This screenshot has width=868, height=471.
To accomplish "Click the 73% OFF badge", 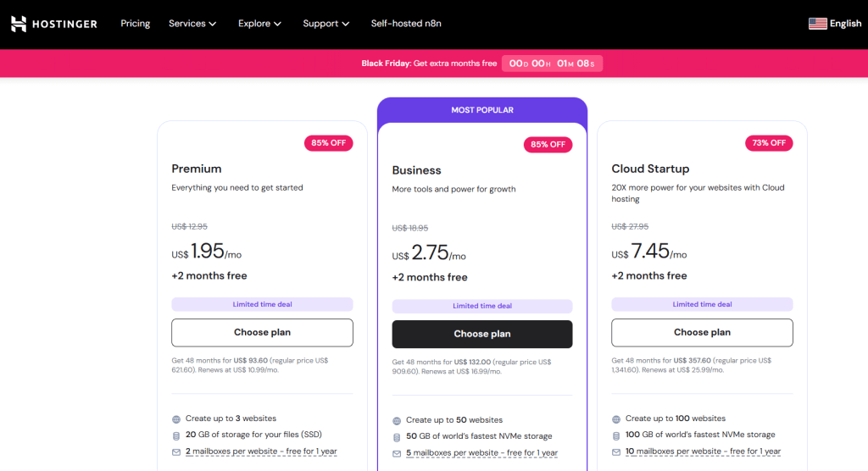I will click(x=769, y=143).
